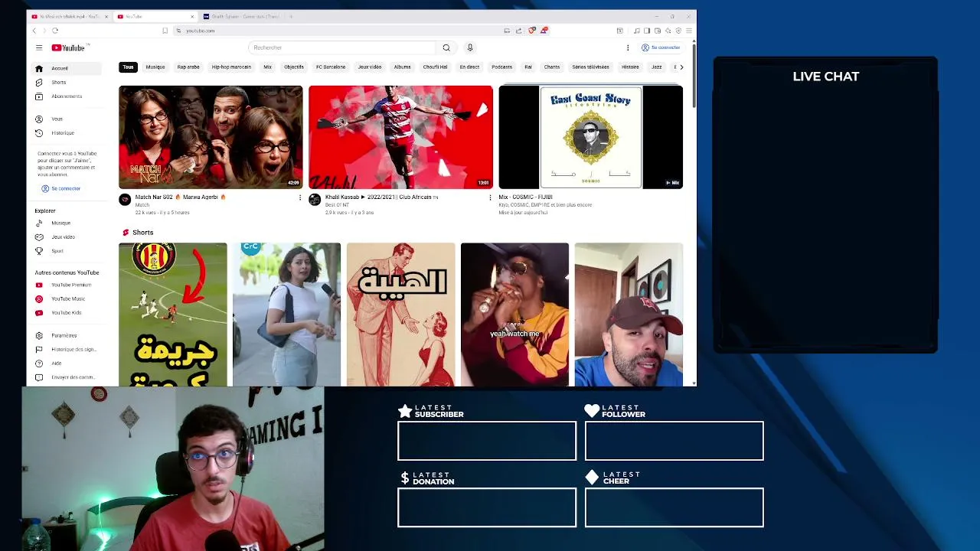This screenshot has width=980, height=551.
Task: Click the Match Nar S02 video title
Action: pyautogui.click(x=181, y=197)
